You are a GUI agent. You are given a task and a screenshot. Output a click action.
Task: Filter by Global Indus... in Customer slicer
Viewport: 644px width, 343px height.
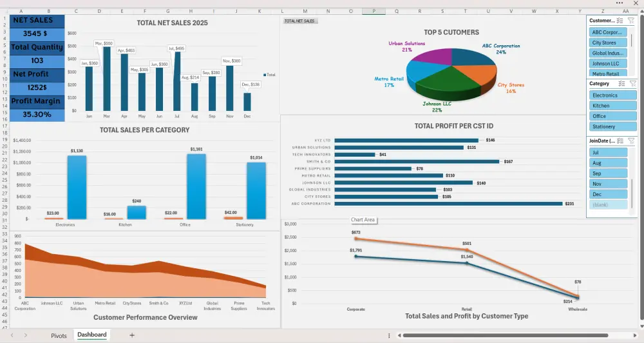click(607, 53)
